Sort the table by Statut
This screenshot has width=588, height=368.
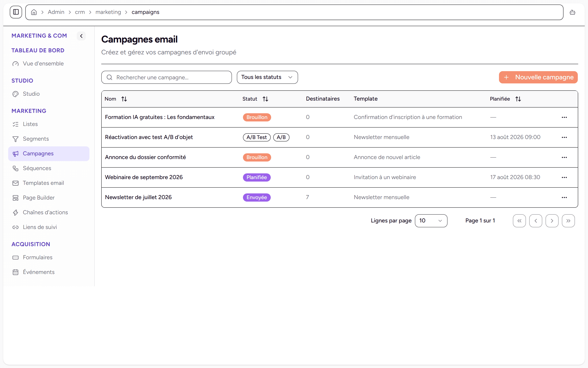coord(255,99)
